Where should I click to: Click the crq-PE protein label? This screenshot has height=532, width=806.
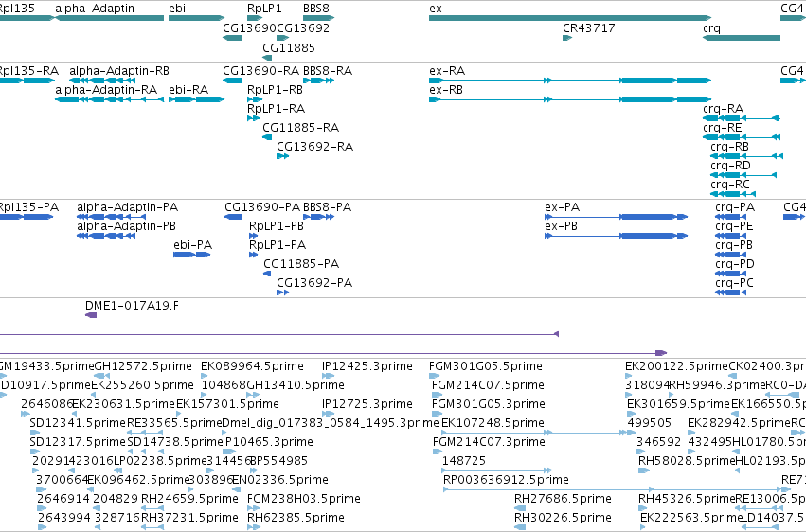pos(734,226)
